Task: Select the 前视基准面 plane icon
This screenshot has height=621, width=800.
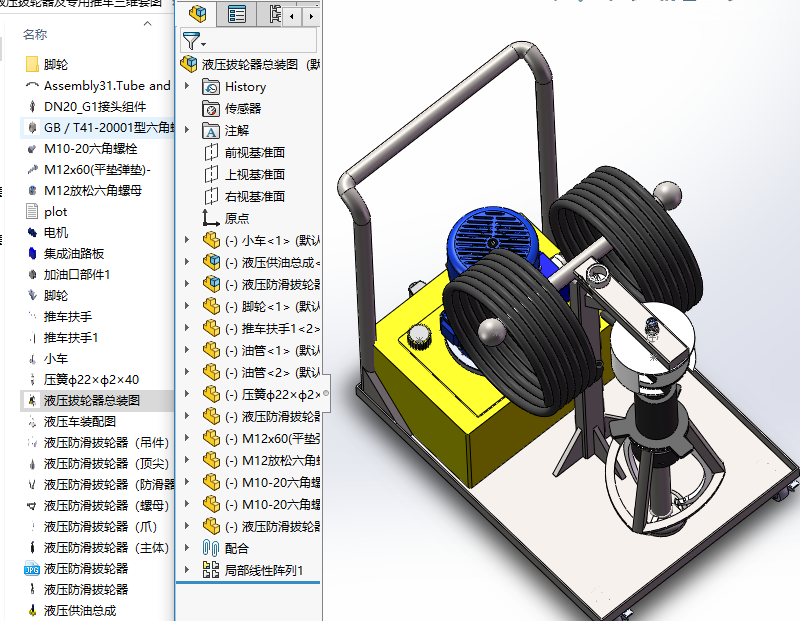Action: (211, 152)
